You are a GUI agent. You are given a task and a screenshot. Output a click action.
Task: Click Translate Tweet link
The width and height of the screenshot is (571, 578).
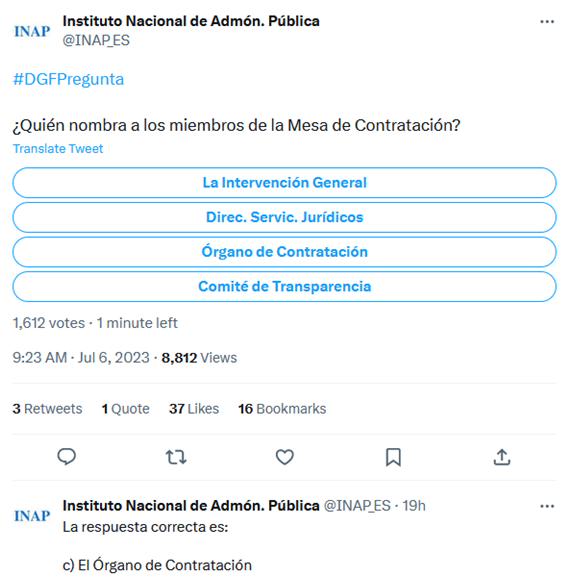tap(58, 149)
